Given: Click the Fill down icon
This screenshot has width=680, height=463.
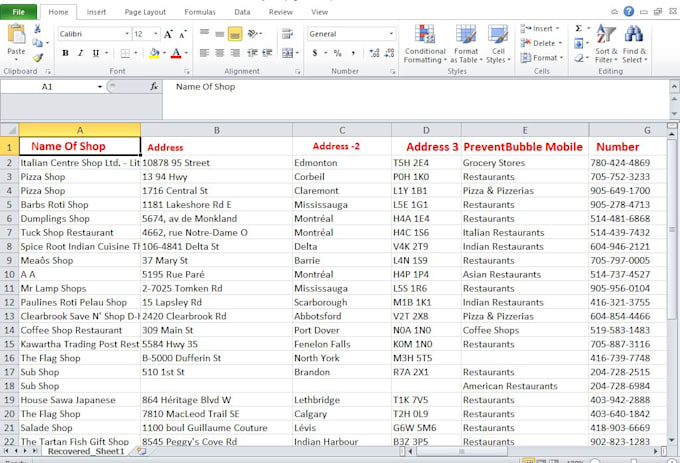Looking at the screenshot, I should (579, 43).
